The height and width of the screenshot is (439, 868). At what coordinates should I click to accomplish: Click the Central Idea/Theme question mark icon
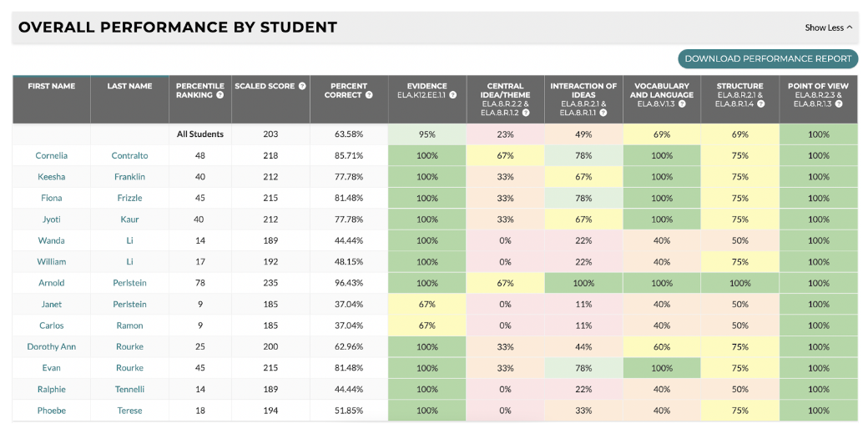tap(526, 113)
